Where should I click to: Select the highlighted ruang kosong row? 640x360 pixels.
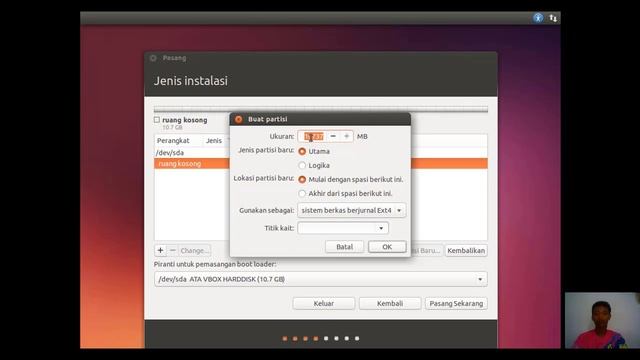coord(321,164)
